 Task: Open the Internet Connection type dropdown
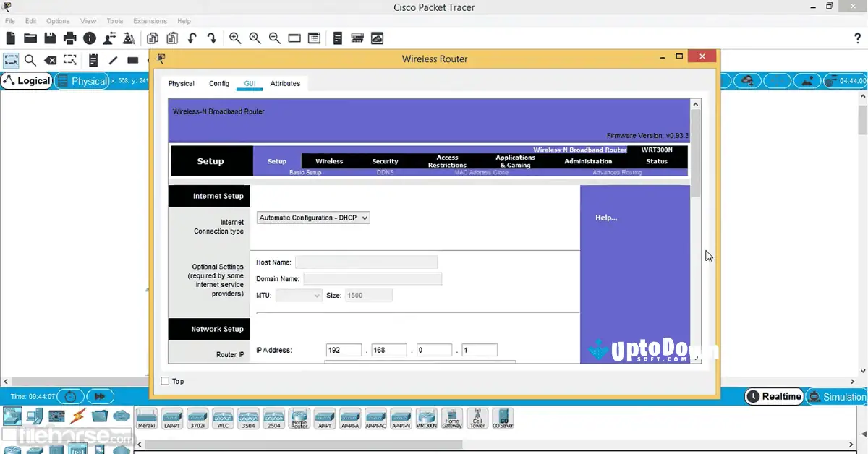(312, 218)
